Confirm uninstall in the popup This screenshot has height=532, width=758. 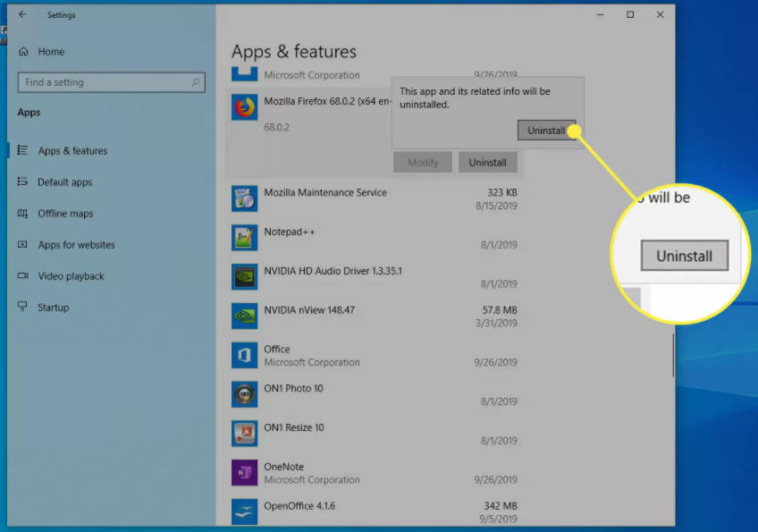(547, 130)
